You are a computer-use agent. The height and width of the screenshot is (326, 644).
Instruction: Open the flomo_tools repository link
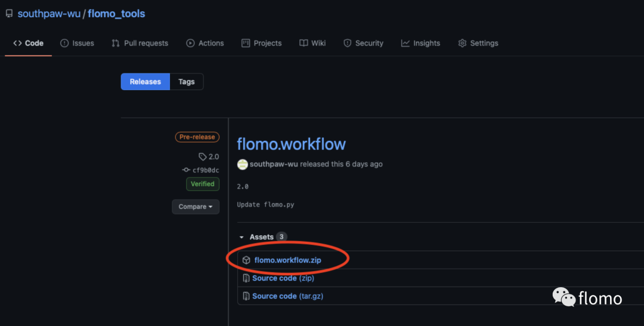pos(116,14)
